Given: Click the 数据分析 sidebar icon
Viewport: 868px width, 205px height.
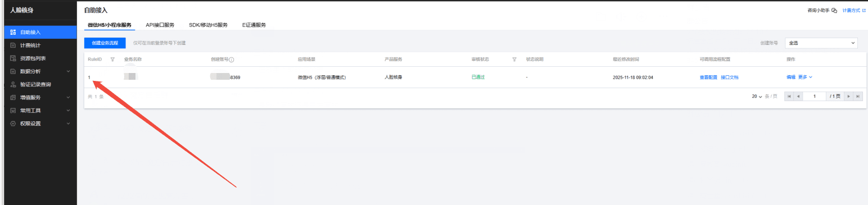Looking at the screenshot, I should (13, 71).
